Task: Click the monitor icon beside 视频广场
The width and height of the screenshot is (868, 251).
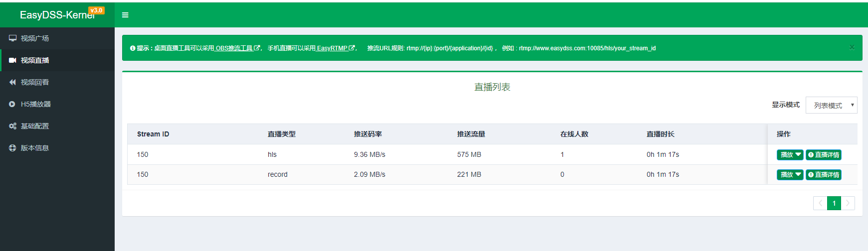Action: [12, 38]
